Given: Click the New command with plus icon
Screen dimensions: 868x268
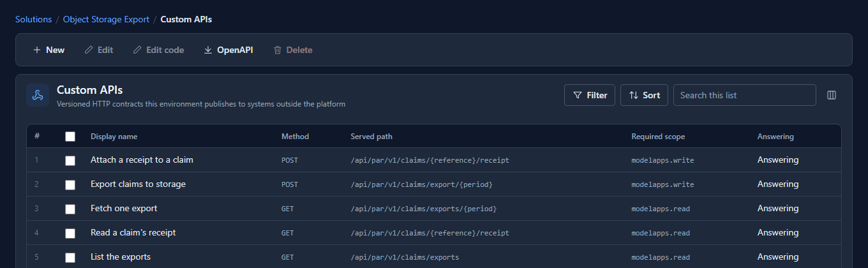Looking at the screenshot, I should tap(49, 50).
